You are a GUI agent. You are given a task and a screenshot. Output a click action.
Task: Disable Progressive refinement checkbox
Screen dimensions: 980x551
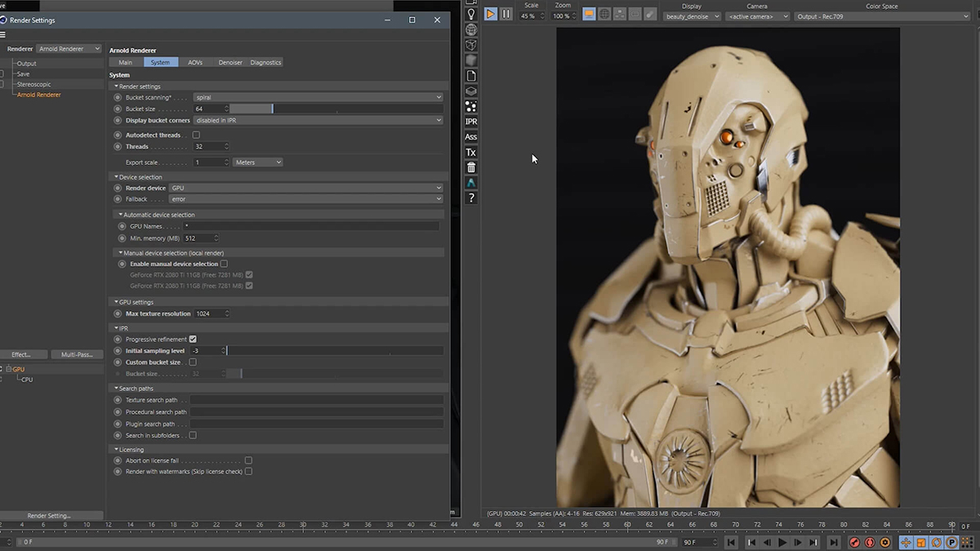(193, 339)
